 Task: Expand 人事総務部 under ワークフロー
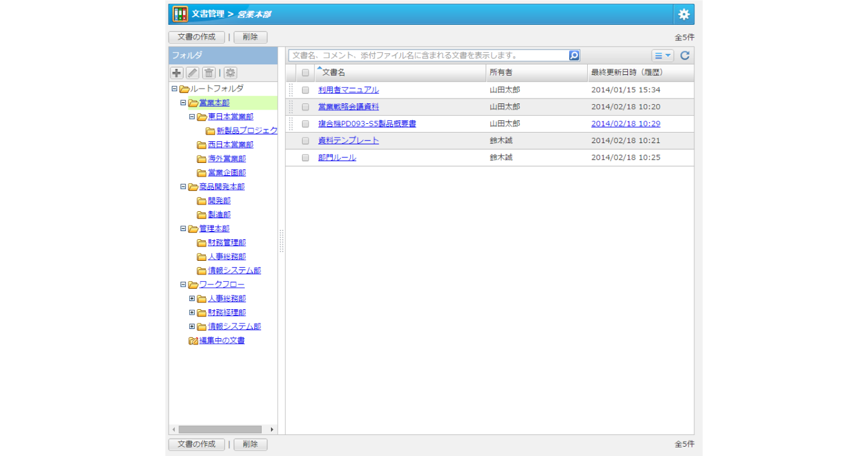(192, 299)
